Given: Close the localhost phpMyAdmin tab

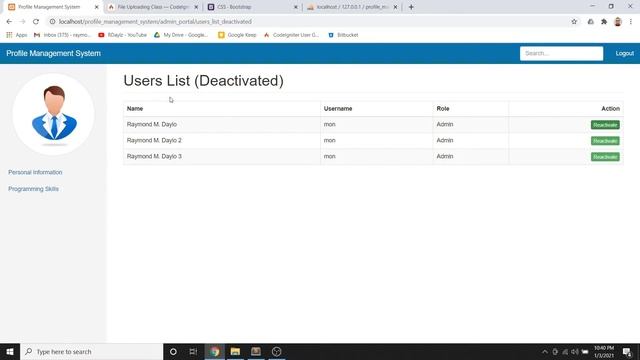Looking at the screenshot, I should [x=395, y=7].
